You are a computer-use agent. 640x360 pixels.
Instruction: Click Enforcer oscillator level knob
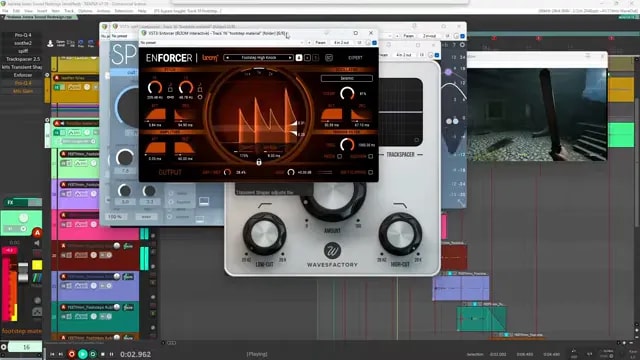pos(347,93)
